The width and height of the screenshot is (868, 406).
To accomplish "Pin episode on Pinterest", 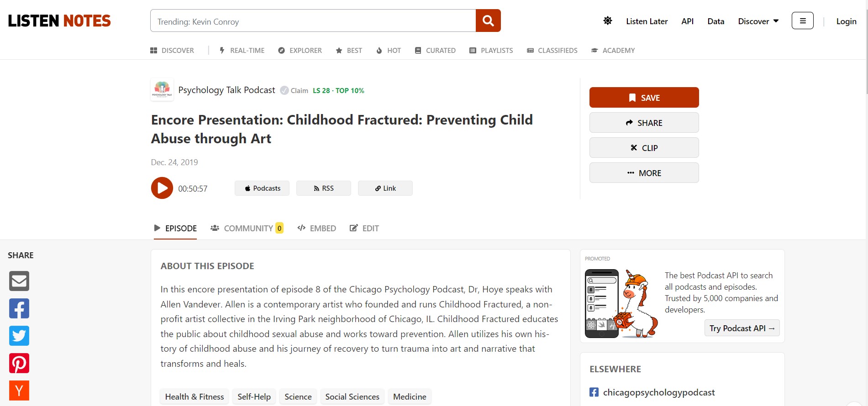I will tap(19, 363).
